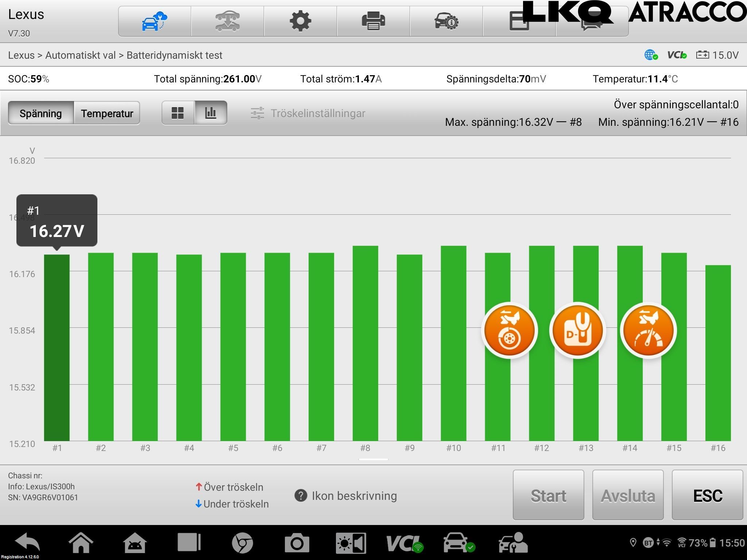Open Tröskelinställningar threshold settings

click(308, 113)
